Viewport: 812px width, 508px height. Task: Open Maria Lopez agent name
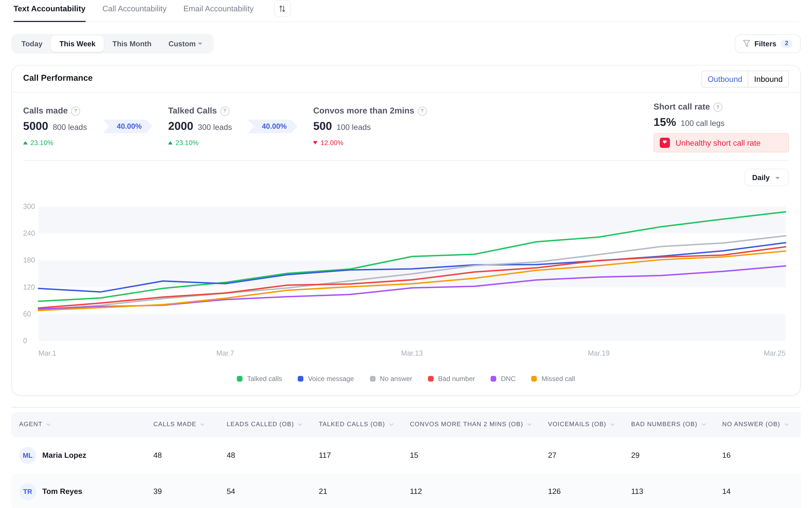tap(64, 455)
